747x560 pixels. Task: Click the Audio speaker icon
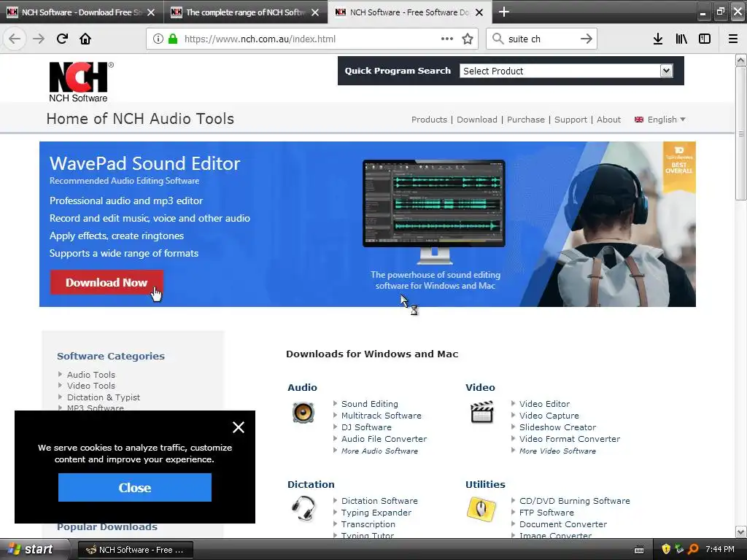pyautogui.click(x=303, y=413)
